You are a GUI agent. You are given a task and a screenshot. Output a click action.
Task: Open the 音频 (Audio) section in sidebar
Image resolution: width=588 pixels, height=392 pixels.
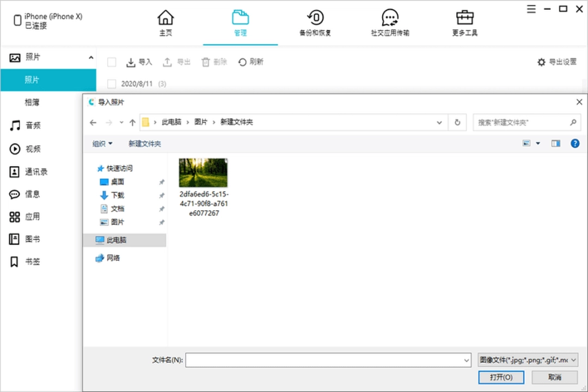click(x=31, y=126)
